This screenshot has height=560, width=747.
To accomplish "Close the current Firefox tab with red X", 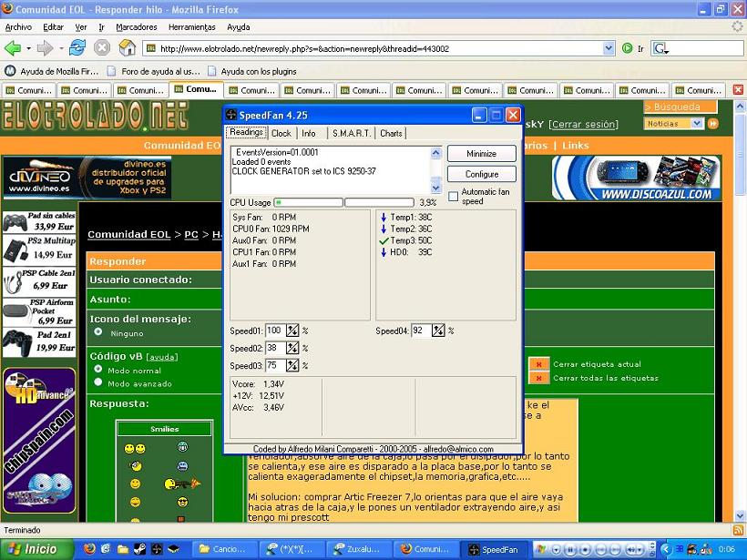I will [x=738, y=89].
